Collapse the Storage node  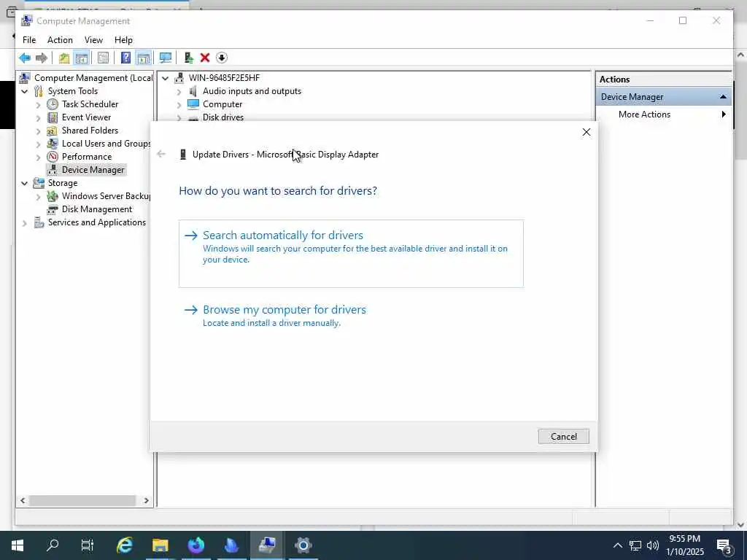[x=24, y=183]
